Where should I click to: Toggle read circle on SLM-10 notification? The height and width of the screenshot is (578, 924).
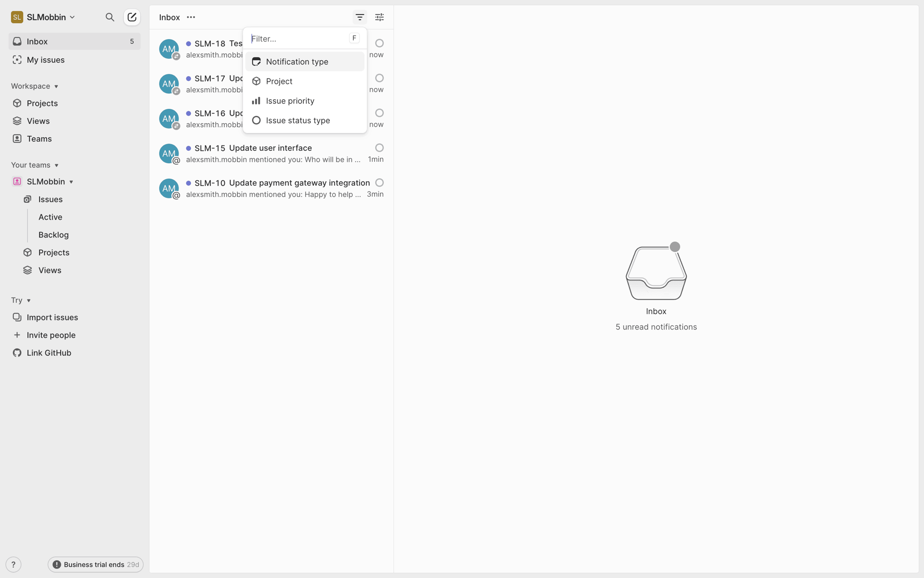tap(380, 183)
